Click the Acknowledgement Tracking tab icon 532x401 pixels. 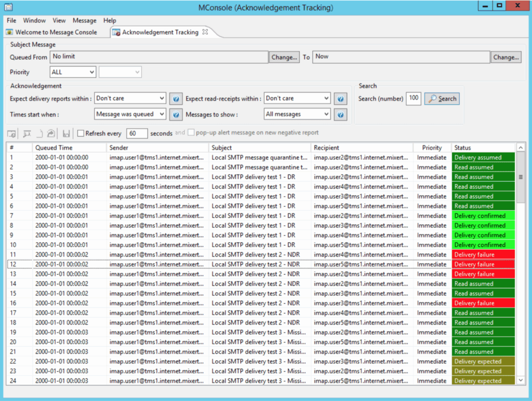coord(116,32)
